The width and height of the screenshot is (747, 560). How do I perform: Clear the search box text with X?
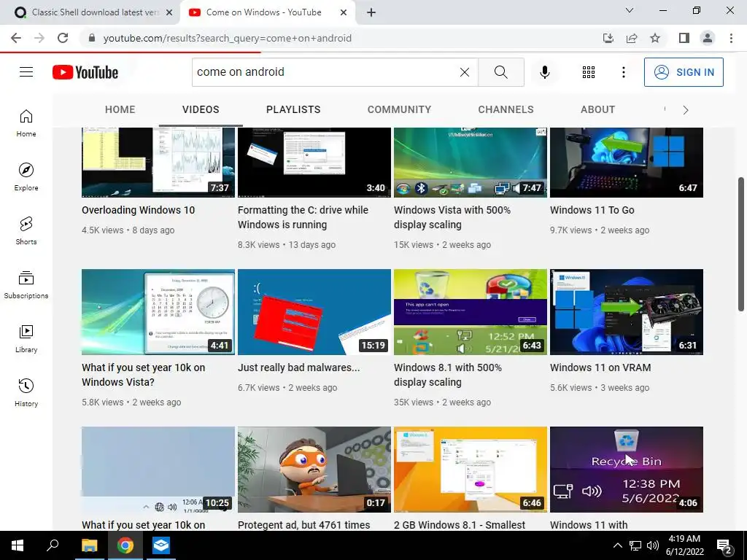coord(465,72)
